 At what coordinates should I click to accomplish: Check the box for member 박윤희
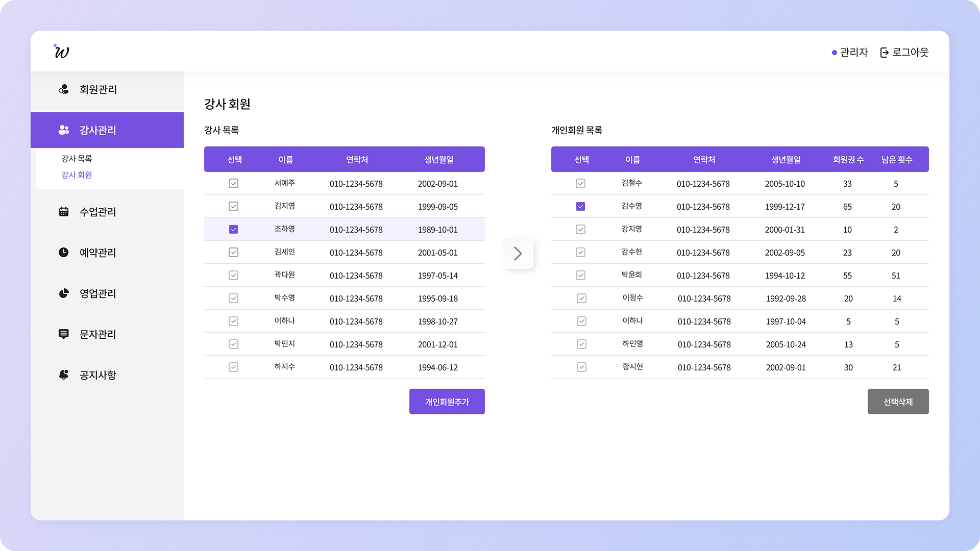point(580,275)
